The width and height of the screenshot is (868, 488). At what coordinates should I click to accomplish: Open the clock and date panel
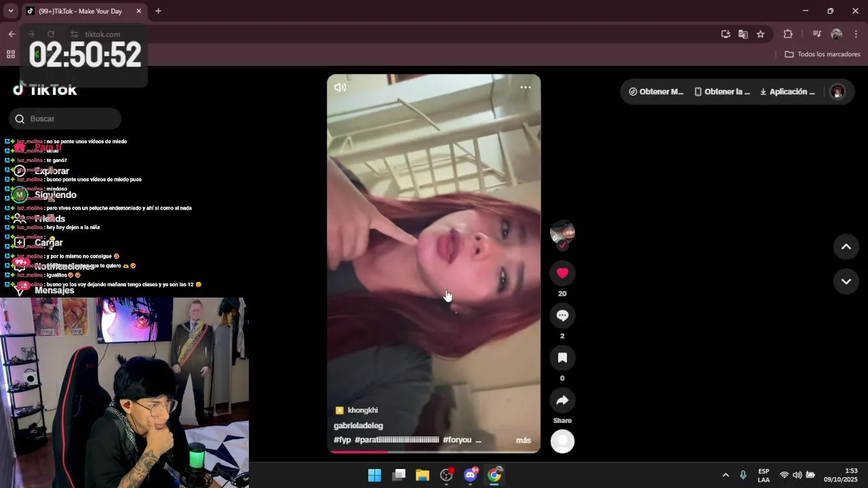(841, 475)
